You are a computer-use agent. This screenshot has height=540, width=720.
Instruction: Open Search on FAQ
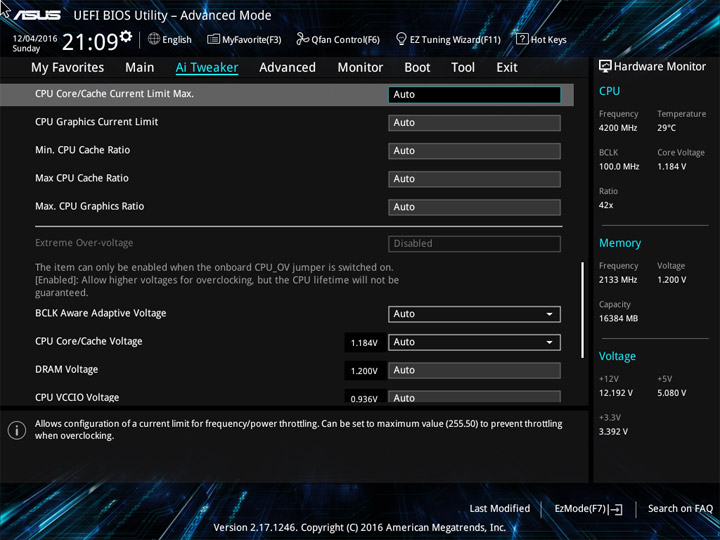[x=680, y=508]
